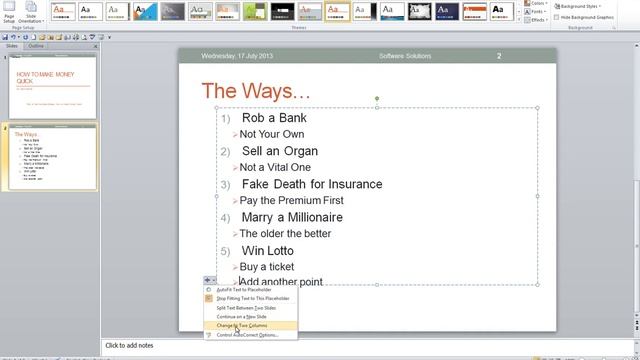640x360 pixels.
Task: Click the AutoFit Options smart tag button
Action: pyautogui.click(x=209, y=280)
